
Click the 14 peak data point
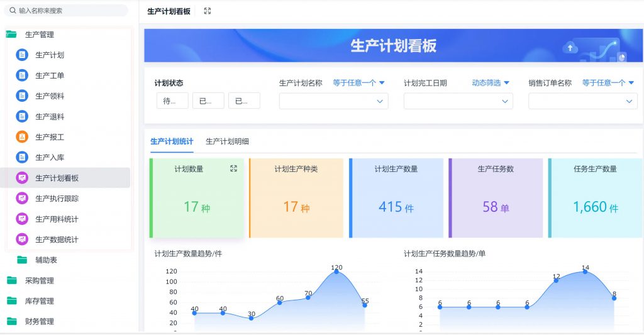point(585,272)
